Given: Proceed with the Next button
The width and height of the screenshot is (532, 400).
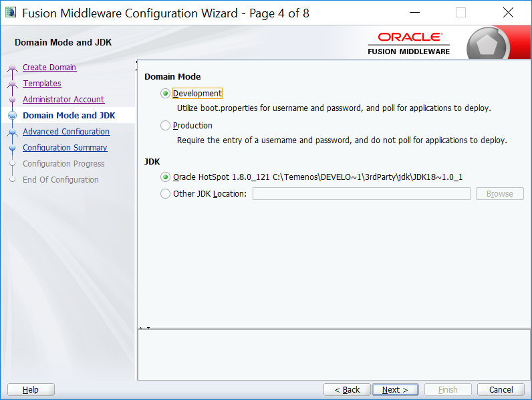Looking at the screenshot, I should click(x=395, y=390).
